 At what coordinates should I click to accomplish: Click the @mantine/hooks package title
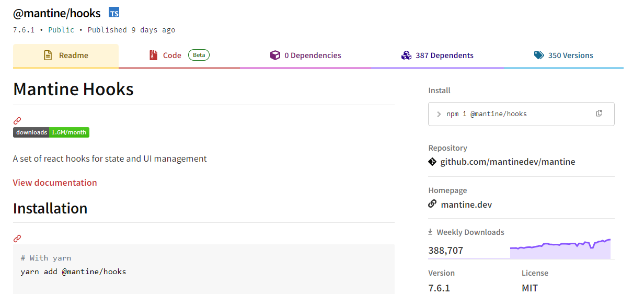pos(57,13)
